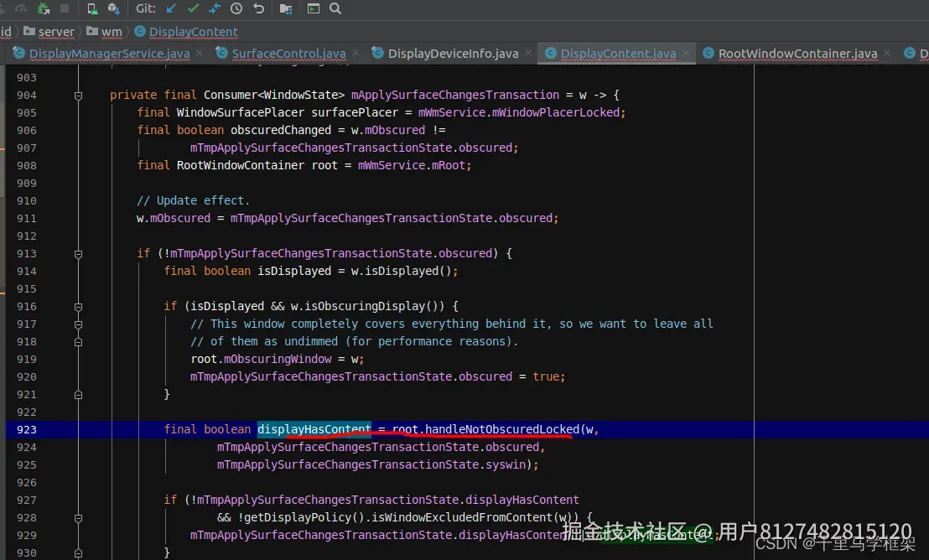Collapse the comment fold at line 917

coord(78,324)
